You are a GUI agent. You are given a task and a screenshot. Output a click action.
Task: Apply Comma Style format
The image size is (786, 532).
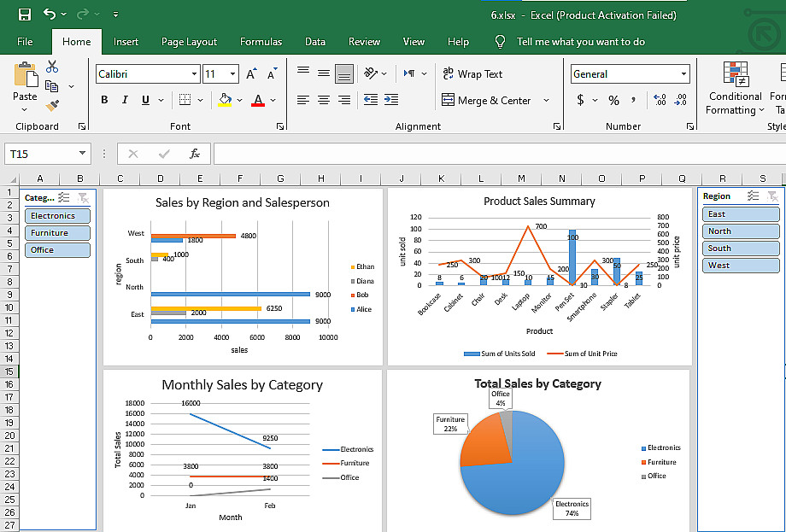tap(634, 100)
